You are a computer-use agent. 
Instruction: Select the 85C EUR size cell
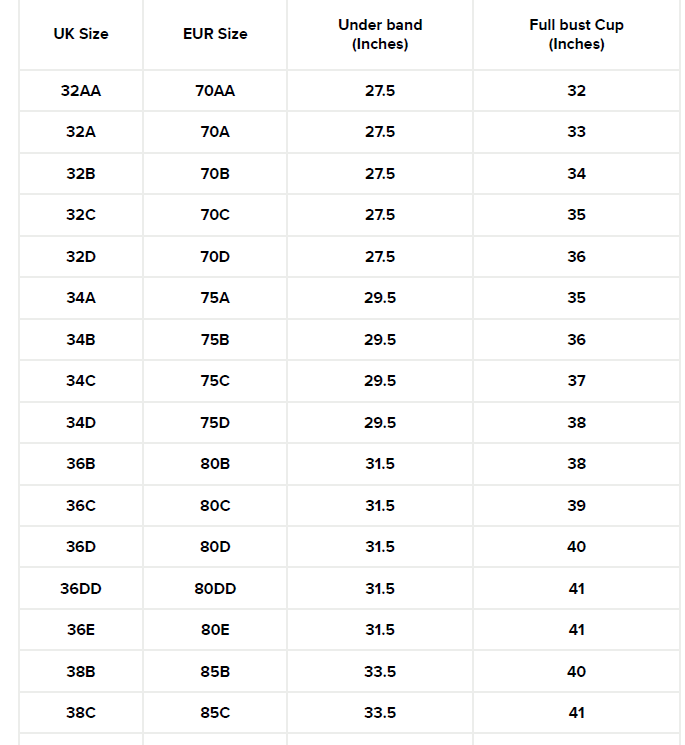(x=215, y=713)
